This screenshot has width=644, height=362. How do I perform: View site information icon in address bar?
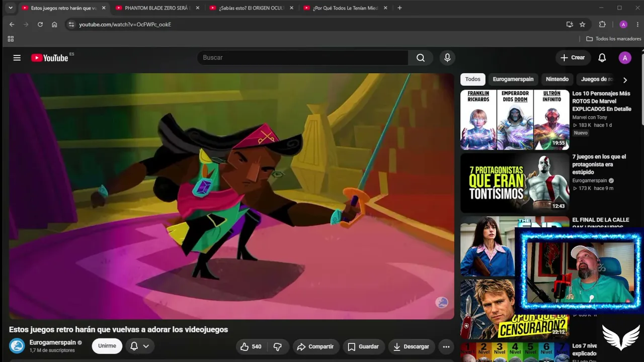tap(71, 24)
